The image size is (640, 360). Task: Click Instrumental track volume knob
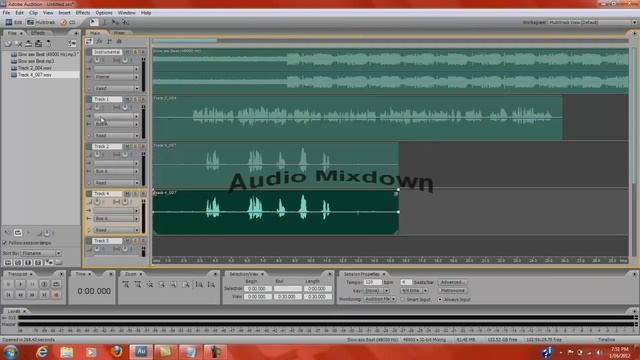[97, 60]
